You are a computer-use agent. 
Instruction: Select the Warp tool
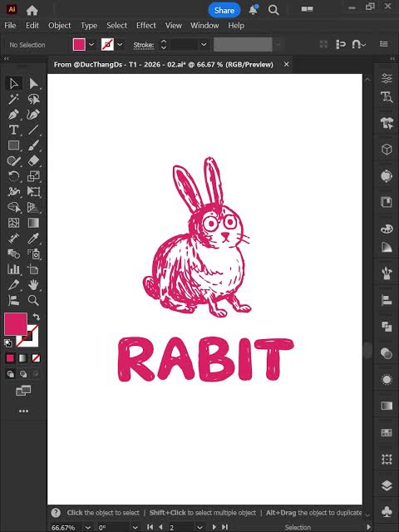click(13, 192)
